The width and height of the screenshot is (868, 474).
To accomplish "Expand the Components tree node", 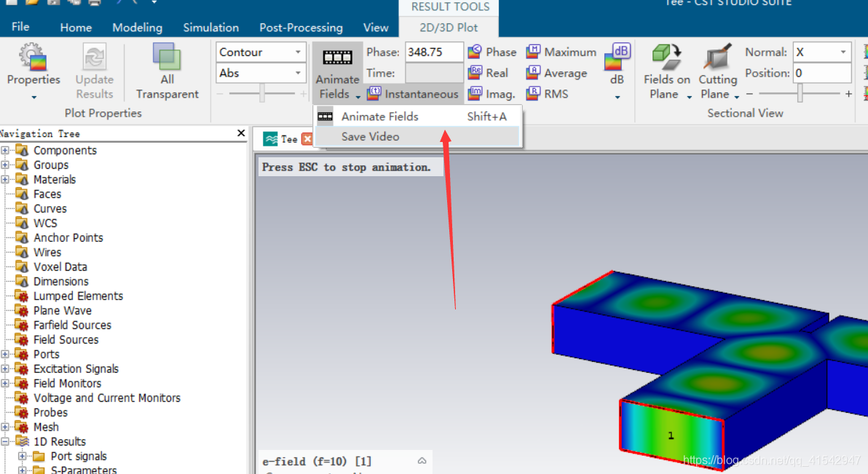I will 5,150.
